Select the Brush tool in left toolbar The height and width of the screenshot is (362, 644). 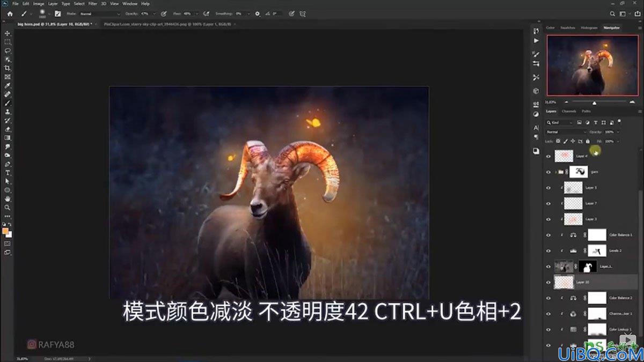(x=8, y=103)
